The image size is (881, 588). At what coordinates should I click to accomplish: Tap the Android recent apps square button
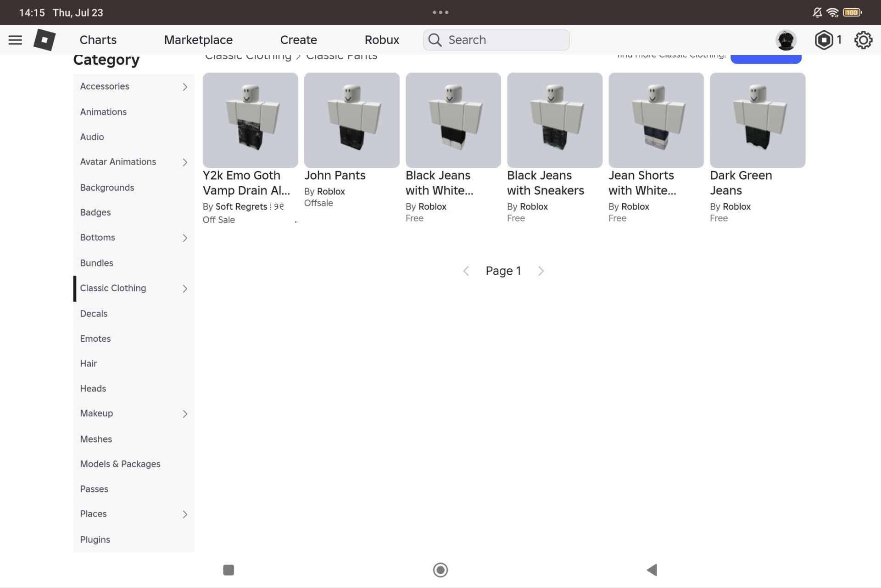[x=229, y=570]
